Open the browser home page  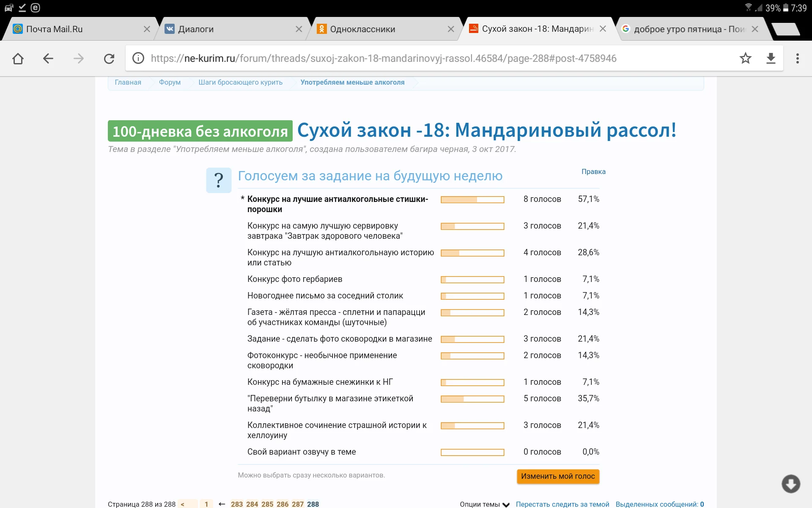18,58
